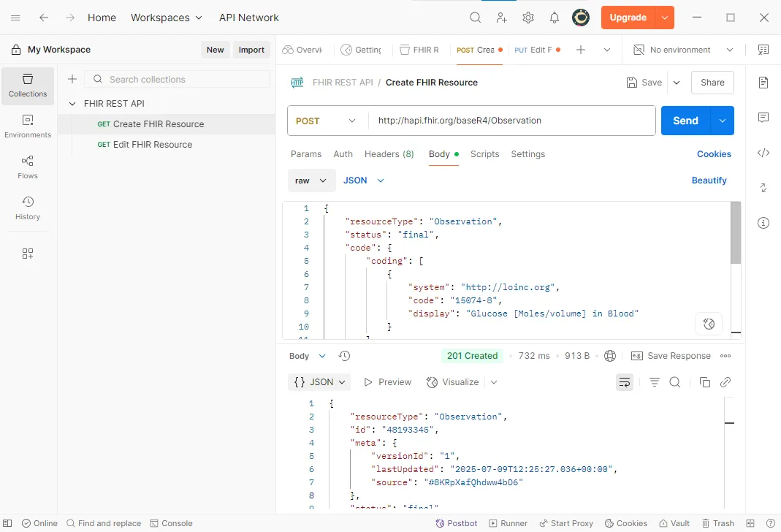The height and width of the screenshot is (532, 781).
Task: Go back with the left arrow
Action: pyautogui.click(x=44, y=18)
